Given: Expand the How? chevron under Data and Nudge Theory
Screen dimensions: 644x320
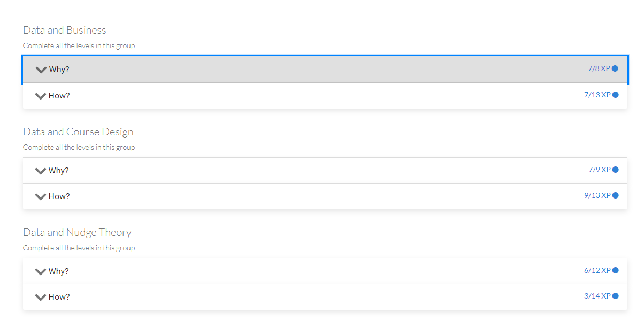Looking at the screenshot, I should [41, 297].
